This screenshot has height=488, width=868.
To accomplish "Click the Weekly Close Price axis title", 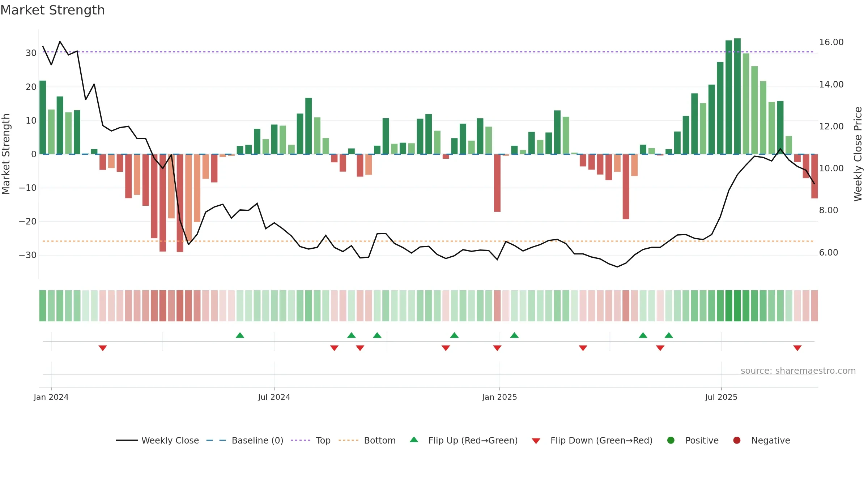I will coord(858,154).
